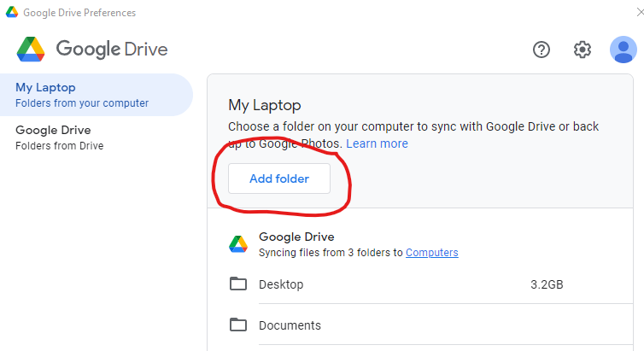Click the Google Drive wordmark text in header

[x=112, y=49]
